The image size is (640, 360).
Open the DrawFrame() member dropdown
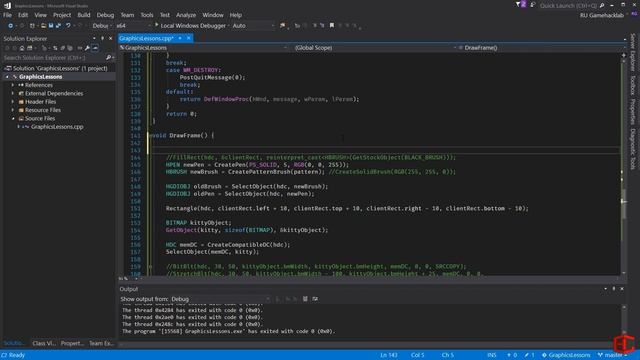coord(542,48)
